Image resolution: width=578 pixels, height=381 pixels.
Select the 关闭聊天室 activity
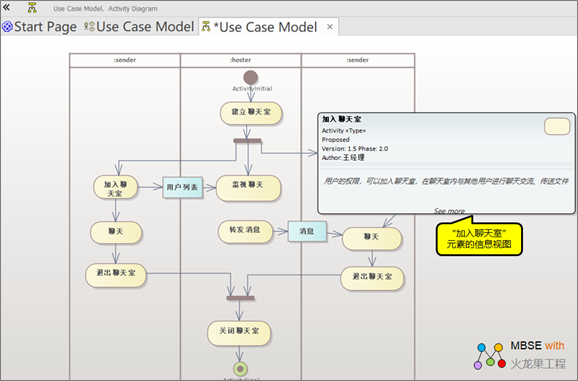coord(239,333)
